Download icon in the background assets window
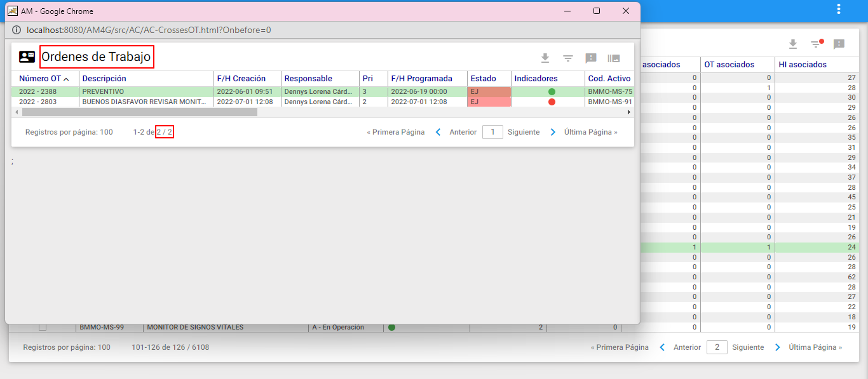868x379 pixels. click(x=792, y=44)
